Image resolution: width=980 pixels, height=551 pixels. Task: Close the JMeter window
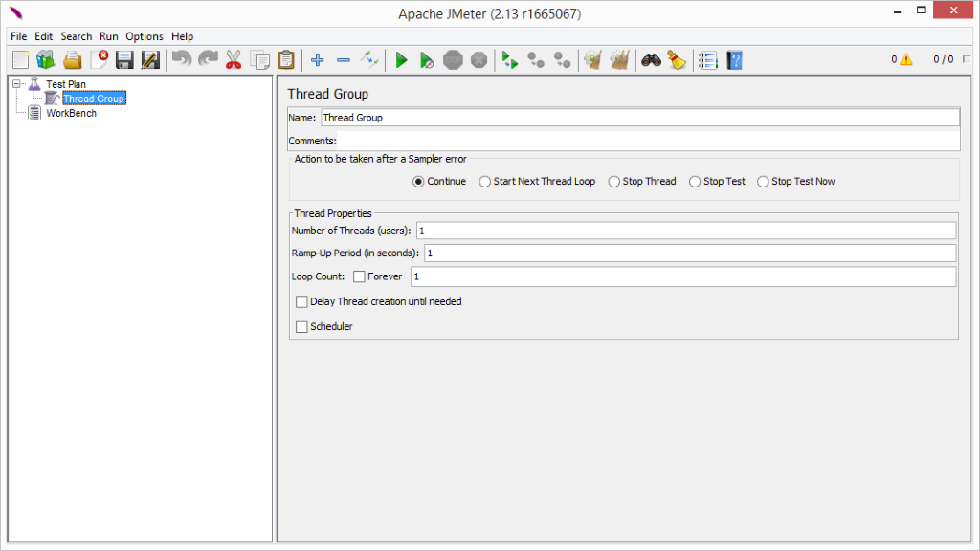[x=953, y=10]
